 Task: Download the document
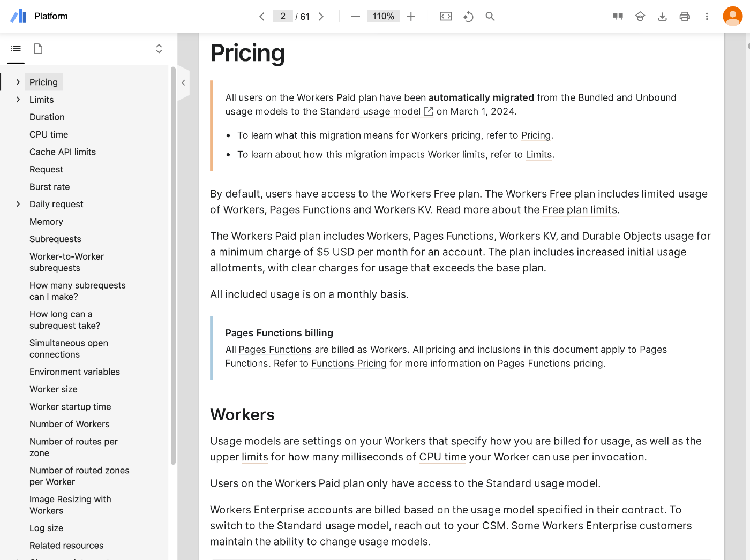(663, 17)
